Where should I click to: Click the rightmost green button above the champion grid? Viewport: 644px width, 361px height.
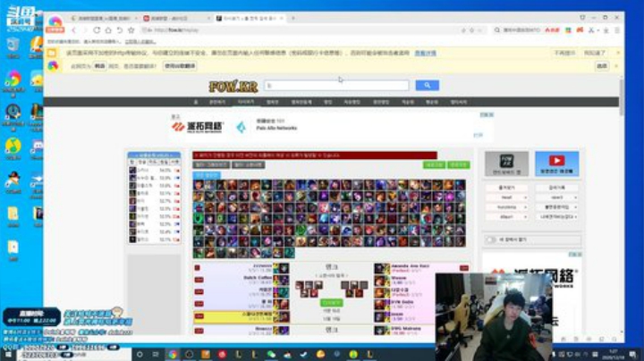[458, 165]
